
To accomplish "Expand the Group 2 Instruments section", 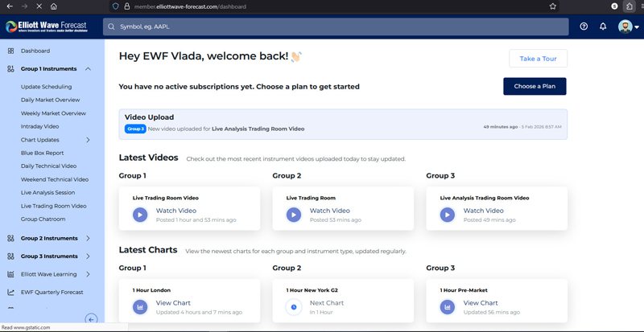I will pos(88,239).
